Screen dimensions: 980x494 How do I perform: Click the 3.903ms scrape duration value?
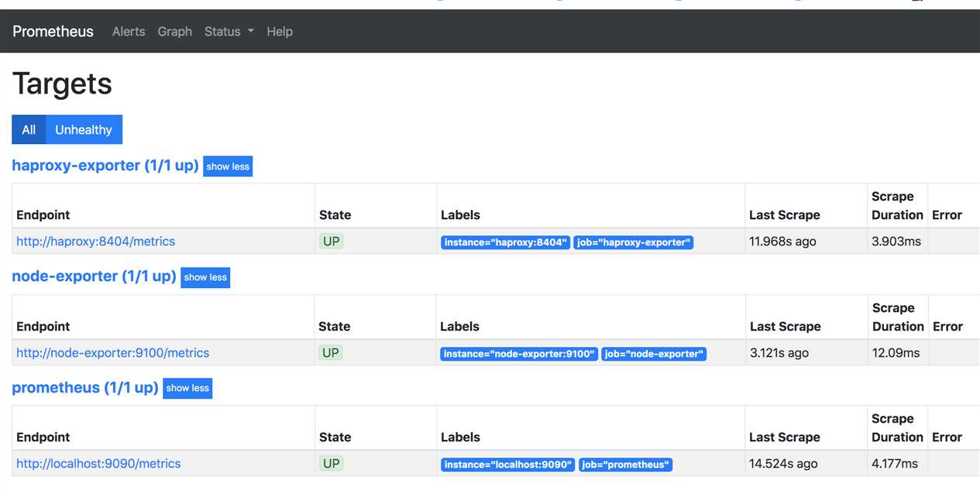[x=896, y=242]
